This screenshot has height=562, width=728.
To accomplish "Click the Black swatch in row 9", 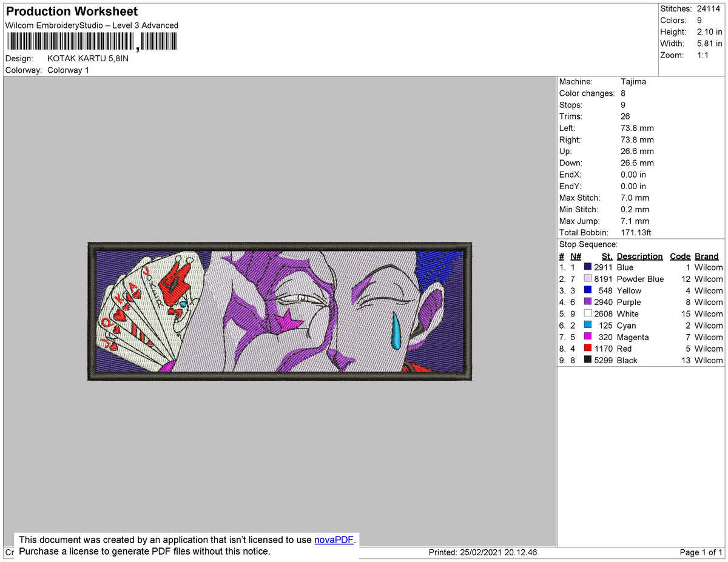I will coord(587,360).
